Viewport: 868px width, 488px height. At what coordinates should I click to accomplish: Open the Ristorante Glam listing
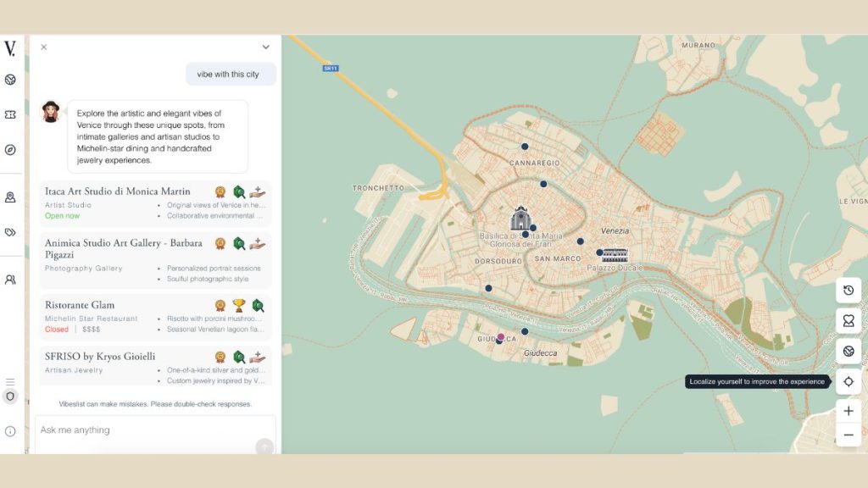pos(156,317)
